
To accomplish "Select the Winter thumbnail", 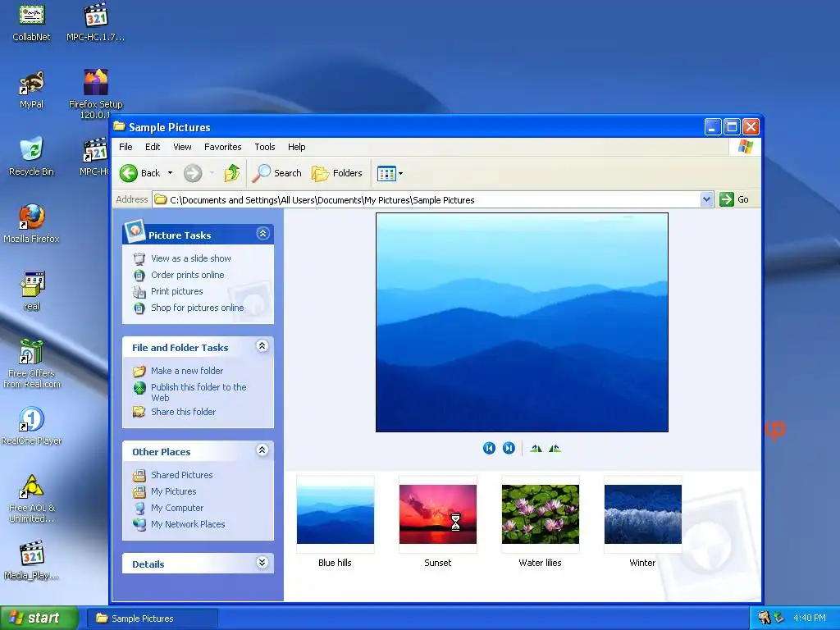I will coord(643,514).
